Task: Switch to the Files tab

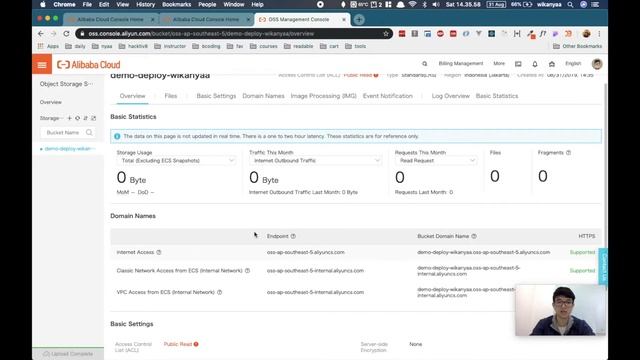Action: click(x=171, y=96)
